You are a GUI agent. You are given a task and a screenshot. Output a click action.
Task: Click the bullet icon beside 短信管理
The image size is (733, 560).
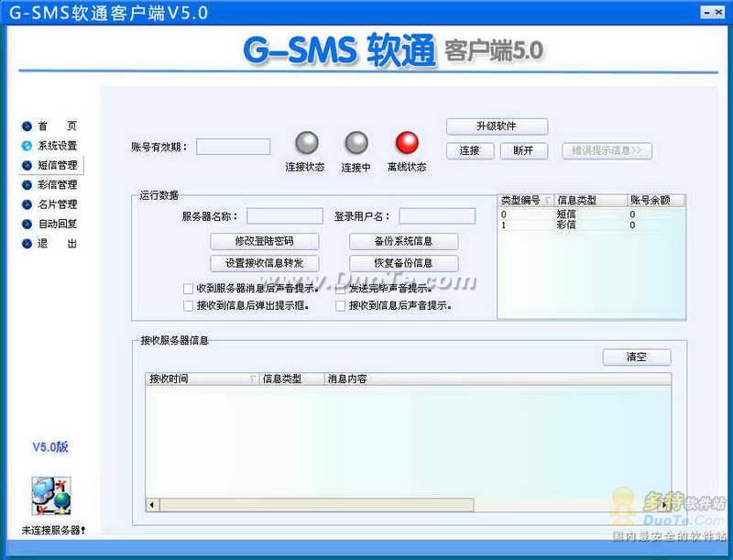(27, 166)
